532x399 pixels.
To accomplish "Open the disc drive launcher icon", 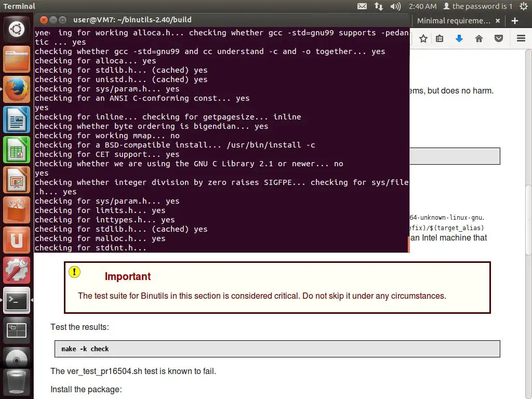I will (x=17, y=359).
